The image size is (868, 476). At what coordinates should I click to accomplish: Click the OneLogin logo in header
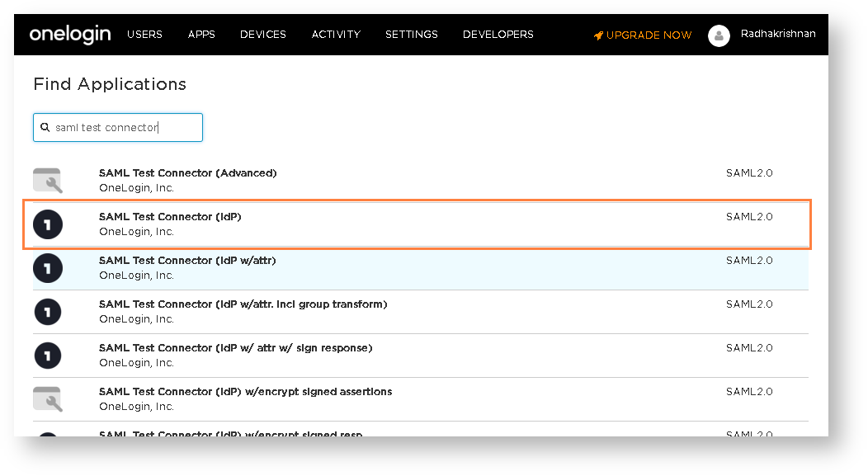click(x=69, y=35)
